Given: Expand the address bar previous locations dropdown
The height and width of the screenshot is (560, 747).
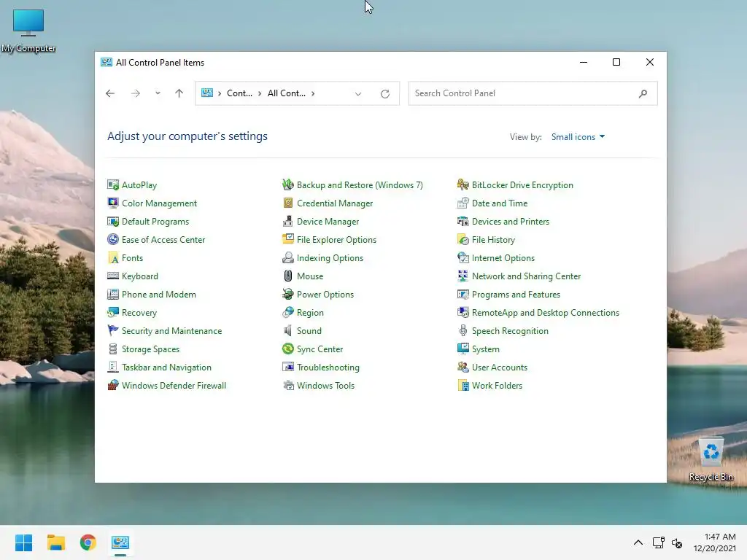Looking at the screenshot, I should pos(357,94).
